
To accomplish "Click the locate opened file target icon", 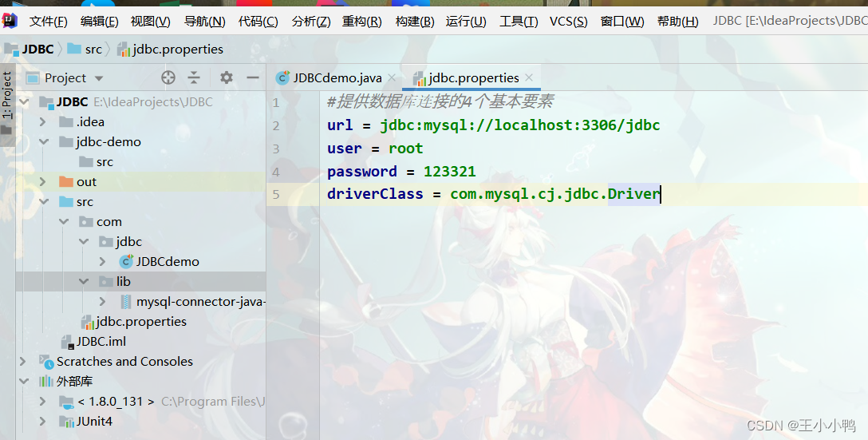I will 168,77.
